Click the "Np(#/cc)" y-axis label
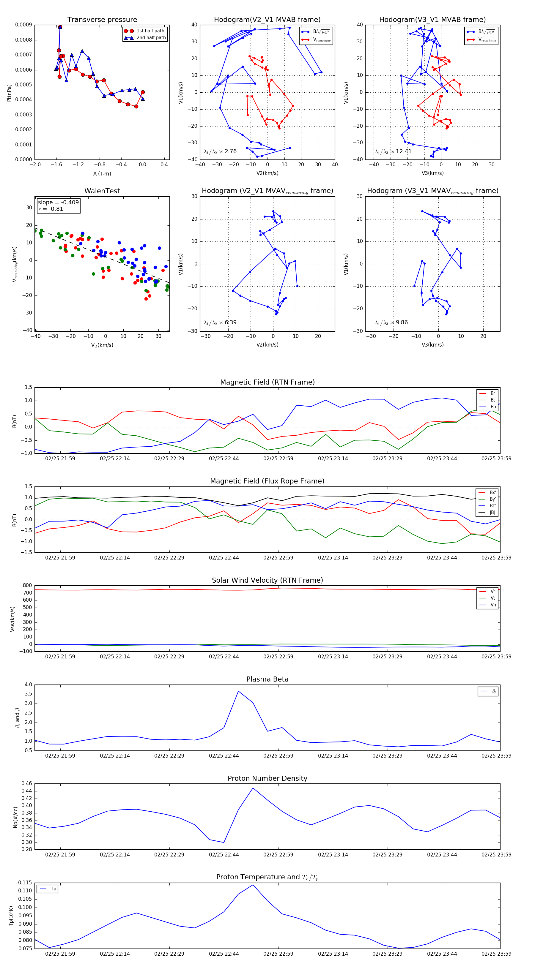The image size is (535, 980). [15, 817]
